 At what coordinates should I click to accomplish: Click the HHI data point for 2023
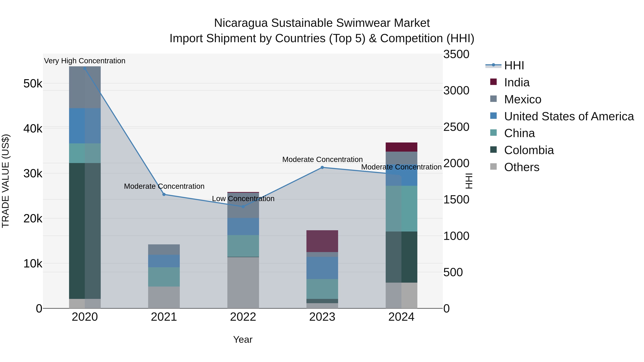pos(322,167)
